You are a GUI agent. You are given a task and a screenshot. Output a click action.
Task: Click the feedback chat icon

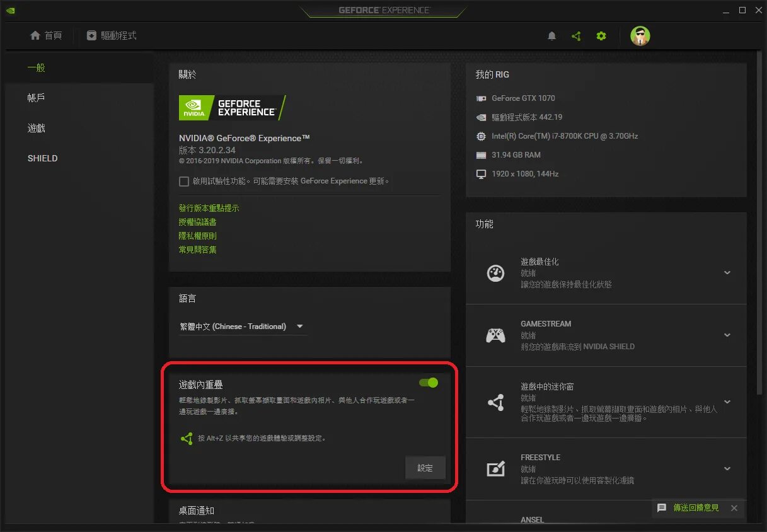[x=661, y=508]
